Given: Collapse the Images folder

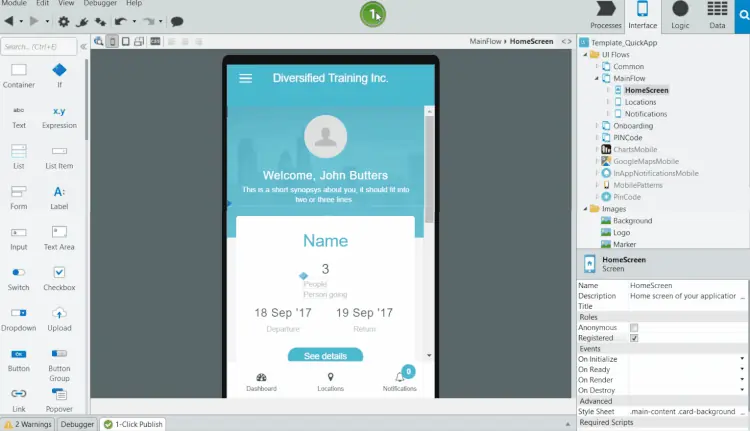Looking at the screenshot, I should point(585,209).
